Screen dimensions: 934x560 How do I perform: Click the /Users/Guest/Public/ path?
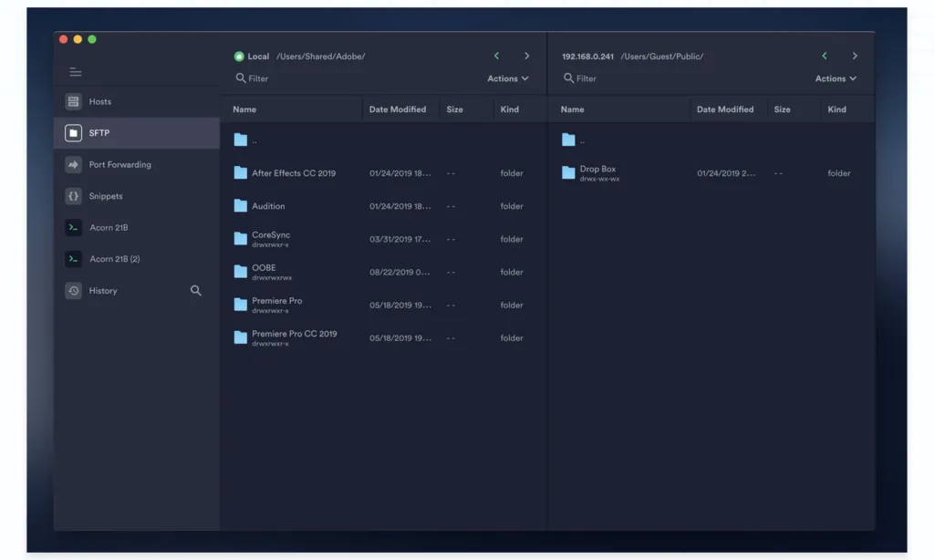coord(662,57)
